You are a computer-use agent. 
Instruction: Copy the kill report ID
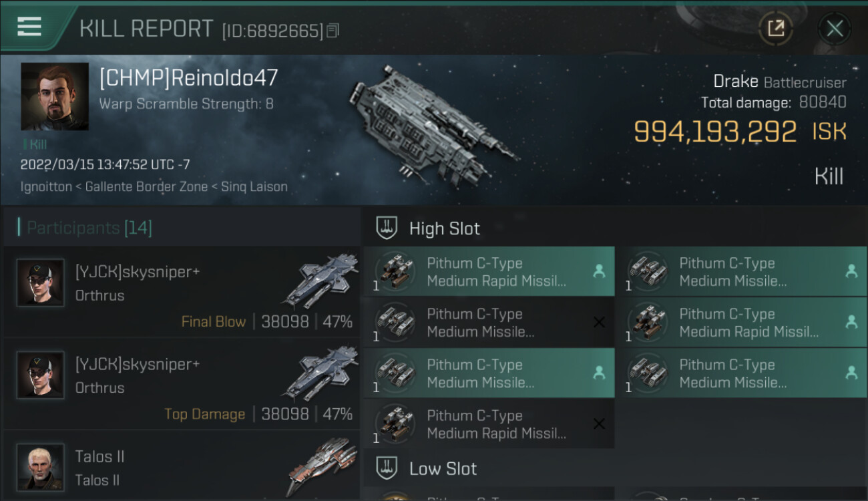click(x=333, y=30)
